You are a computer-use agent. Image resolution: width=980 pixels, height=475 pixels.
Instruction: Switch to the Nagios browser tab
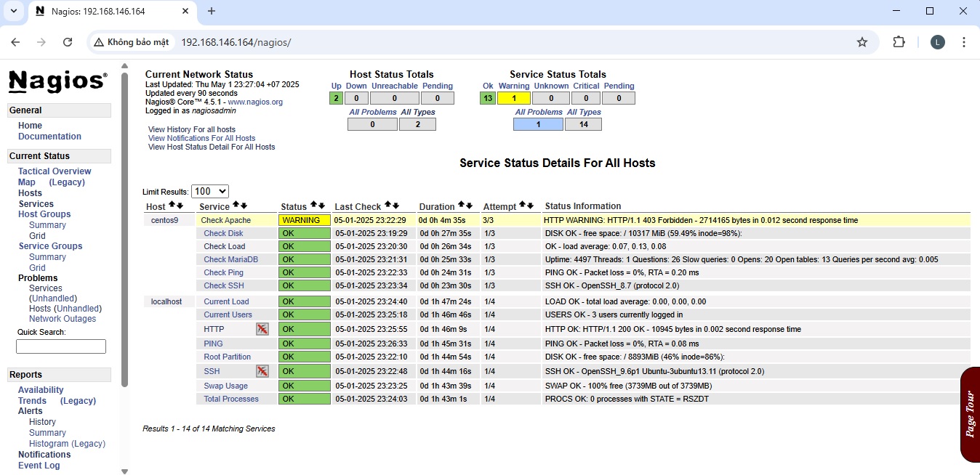click(x=98, y=12)
